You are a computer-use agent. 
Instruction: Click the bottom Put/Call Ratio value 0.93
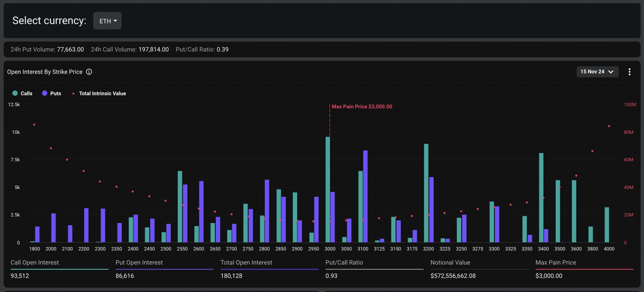331,276
